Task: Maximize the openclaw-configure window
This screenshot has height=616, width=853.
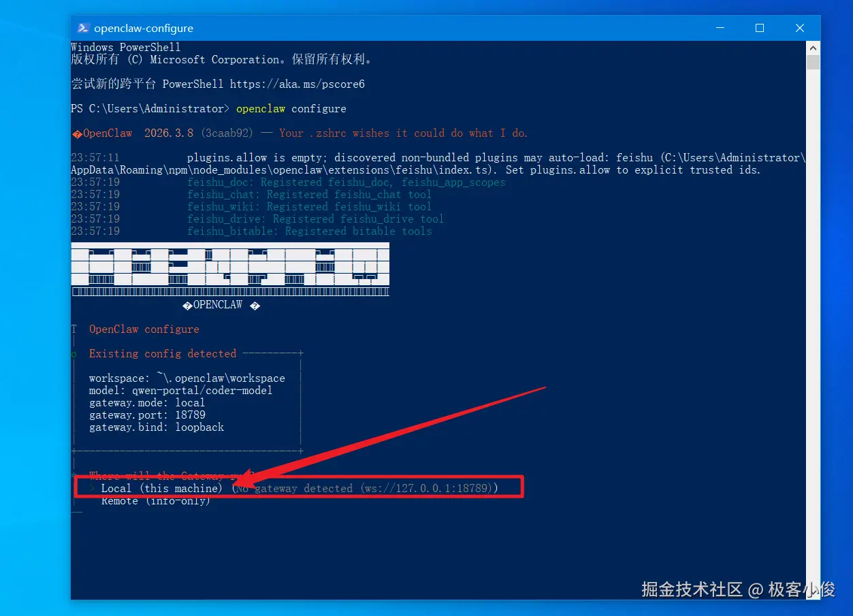Action: tap(760, 28)
